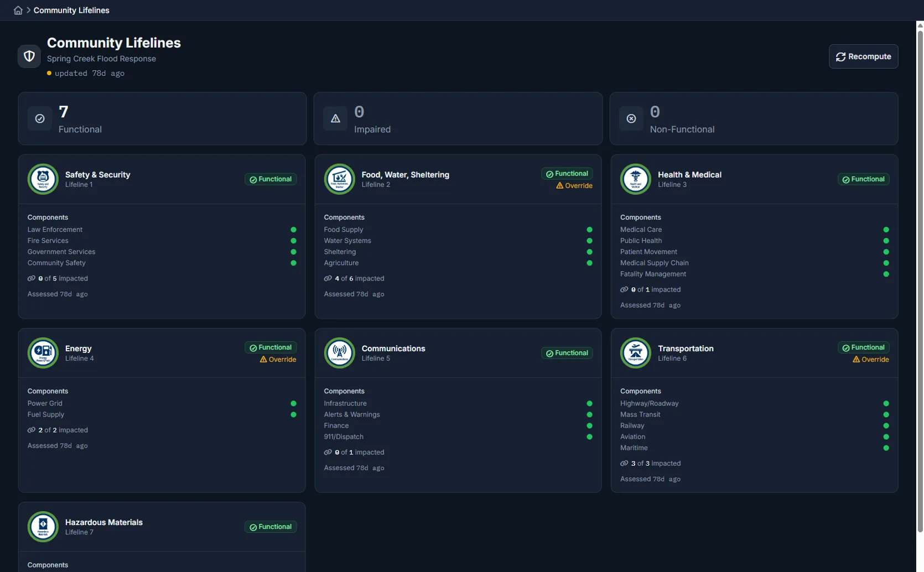The height and width of the screenshot is (572, 924).
Task: Click green status dot for Sheltering
Action: click(x=589, y=252)
